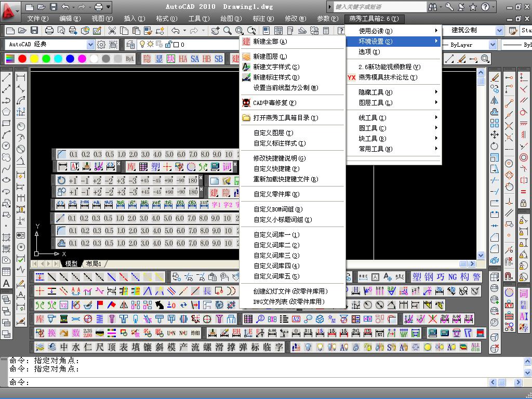Viewport: 532px width, 399px height.
Task: Click the Favorites star icon in the title bar
Action: click(473, 7)
